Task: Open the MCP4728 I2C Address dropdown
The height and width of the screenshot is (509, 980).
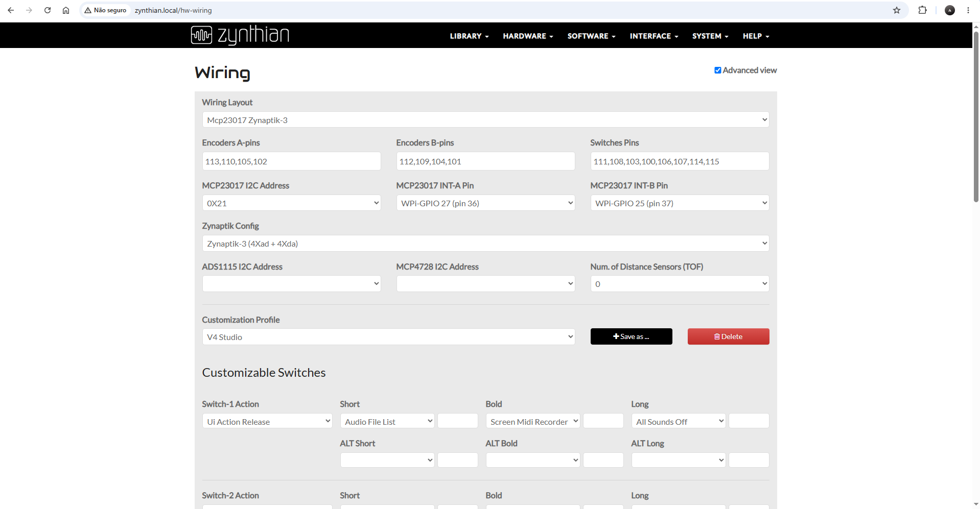Action: tap(485, 284)
